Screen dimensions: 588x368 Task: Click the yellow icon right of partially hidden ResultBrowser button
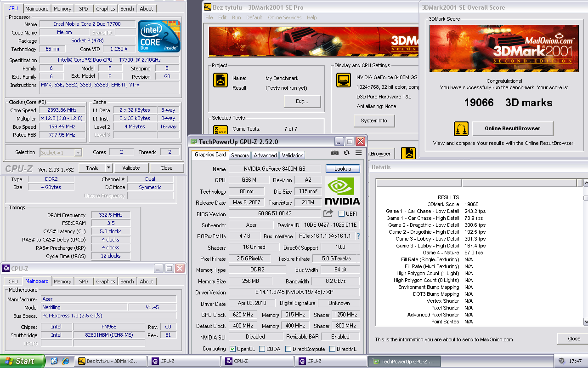(408, 153)
